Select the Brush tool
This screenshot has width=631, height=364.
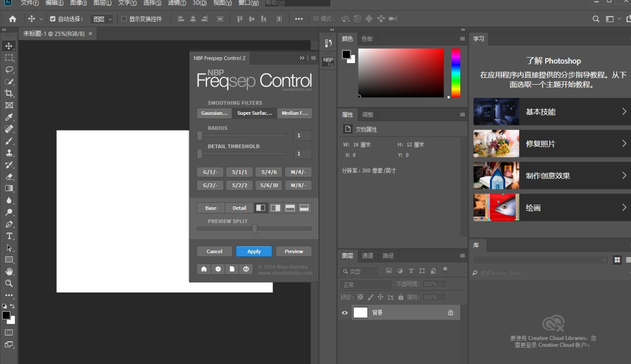pyautogui.click(x=9, y=141)
